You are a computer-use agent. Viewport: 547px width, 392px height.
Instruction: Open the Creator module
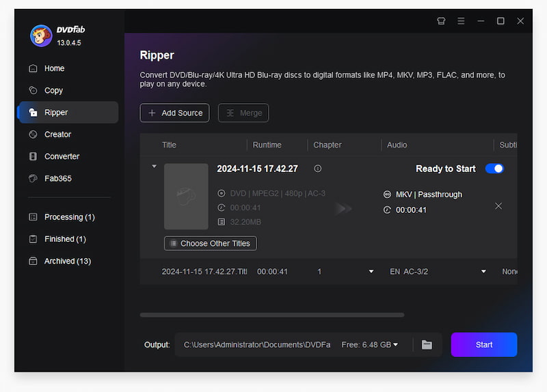68,134
